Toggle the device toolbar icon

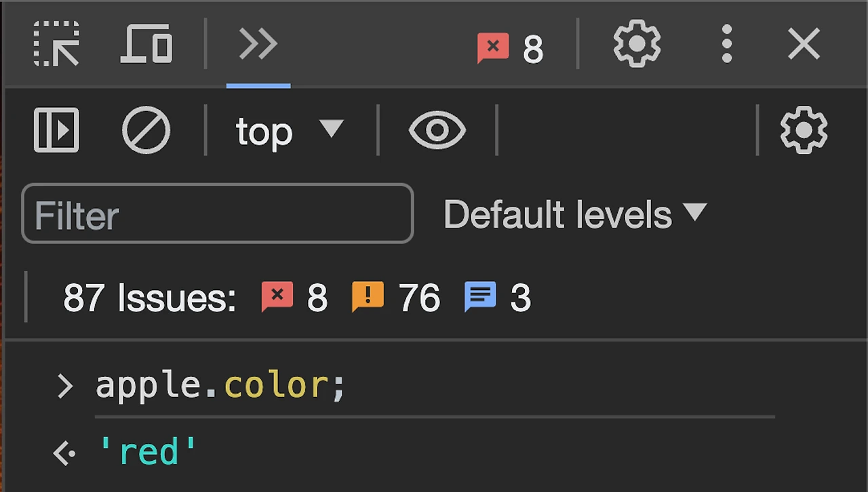pyautogui.click(x=146, y=45)
